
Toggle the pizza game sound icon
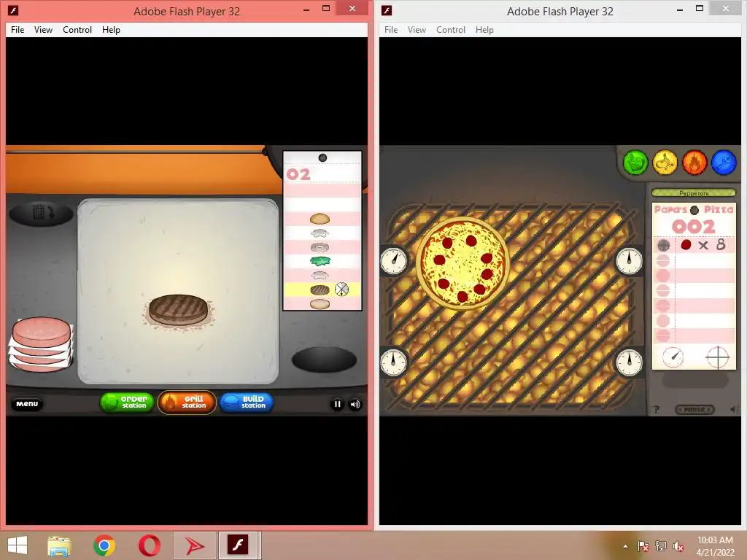click(x=733, y=409)
